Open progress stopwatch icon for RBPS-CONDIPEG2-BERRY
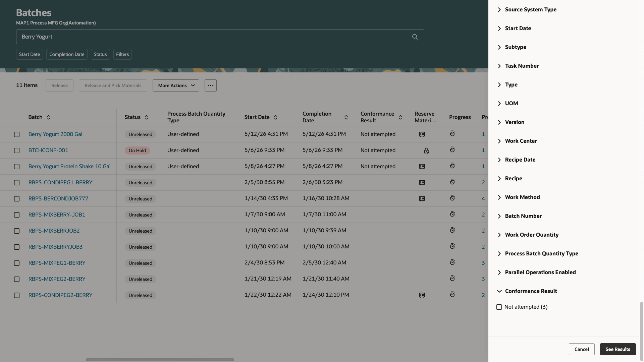 point(452,295)
